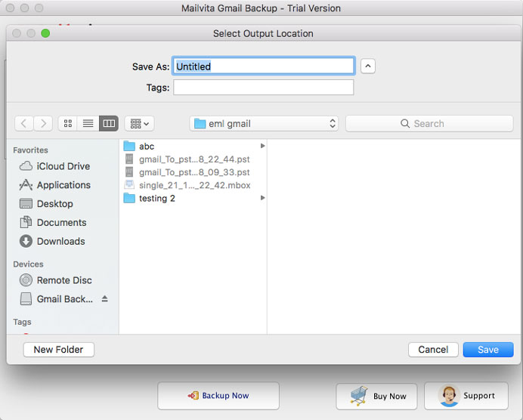The width and height of the screenshot is (523, 420).
Task: Click the back navigation arrow
Action: 23,123
